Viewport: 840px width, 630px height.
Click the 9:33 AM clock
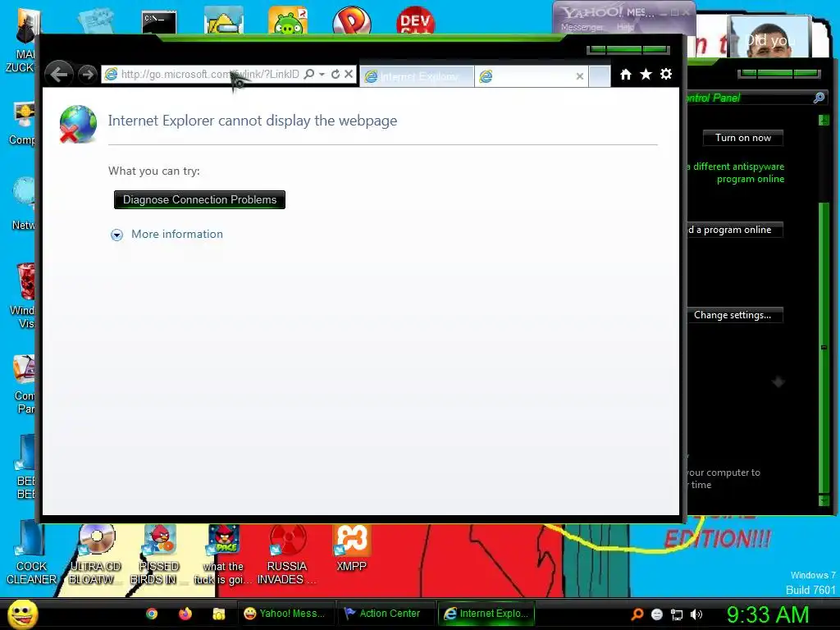coord(767,614)
